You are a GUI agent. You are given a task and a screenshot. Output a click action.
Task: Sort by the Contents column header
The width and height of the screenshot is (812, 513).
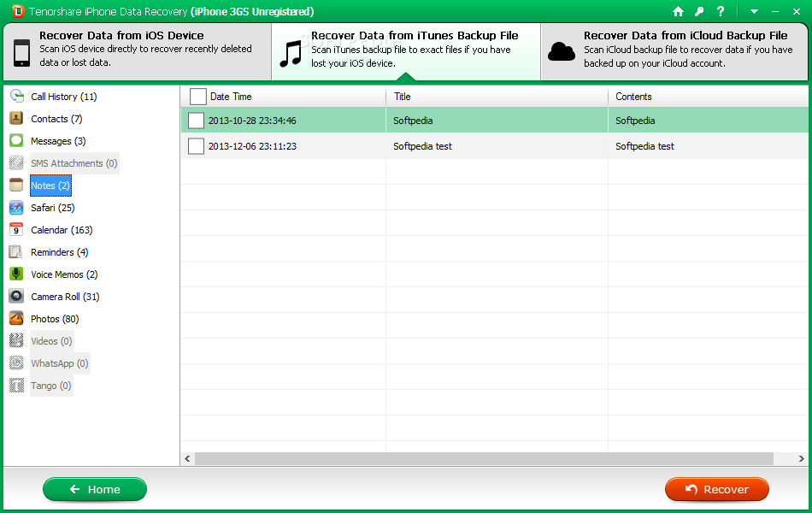tap(708, 97)
